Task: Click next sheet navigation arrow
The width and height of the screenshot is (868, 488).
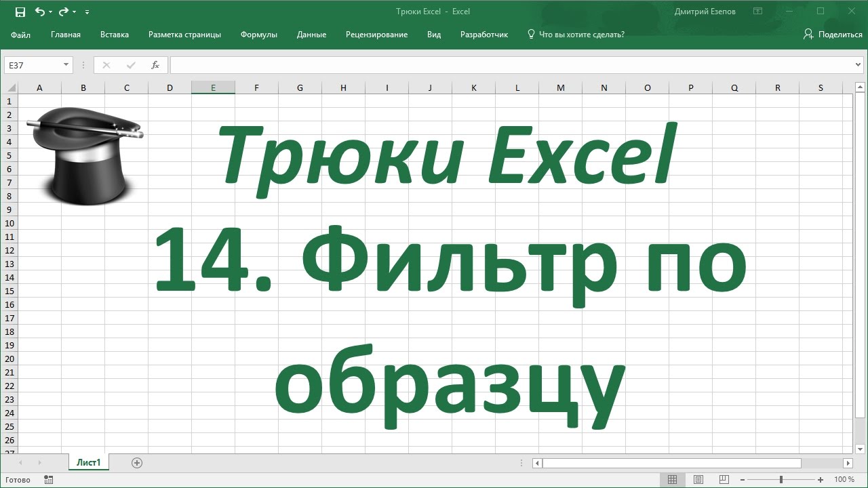Action: pos(39,463)
